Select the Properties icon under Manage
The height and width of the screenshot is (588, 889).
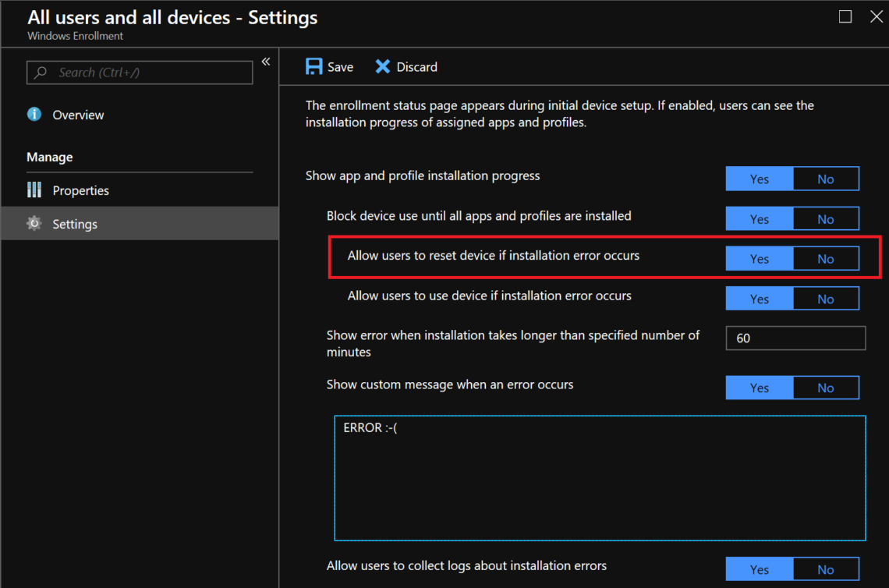(x=34, y=190)
